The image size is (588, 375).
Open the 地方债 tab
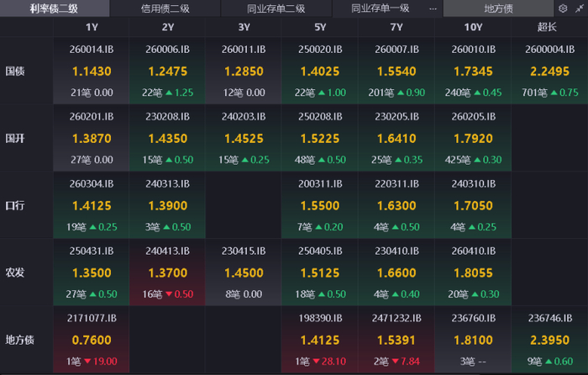[498, 8]
